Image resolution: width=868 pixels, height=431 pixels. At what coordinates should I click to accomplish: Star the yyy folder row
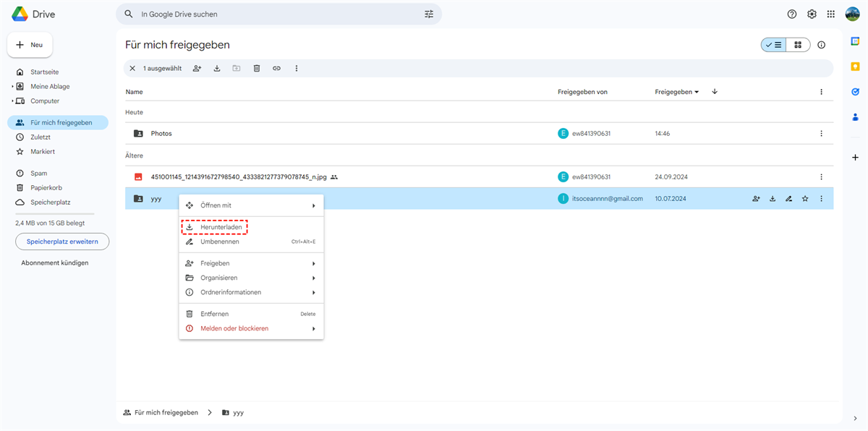coord(805,199)
